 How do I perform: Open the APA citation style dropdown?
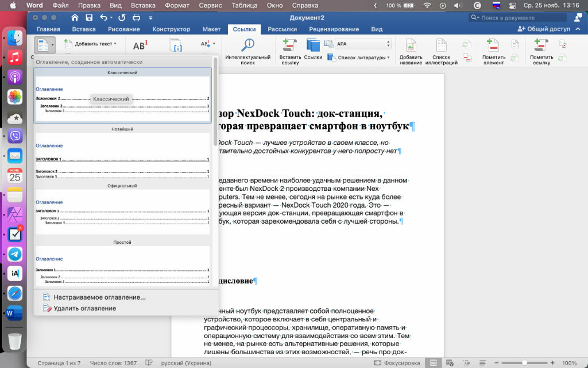(363, 44)
